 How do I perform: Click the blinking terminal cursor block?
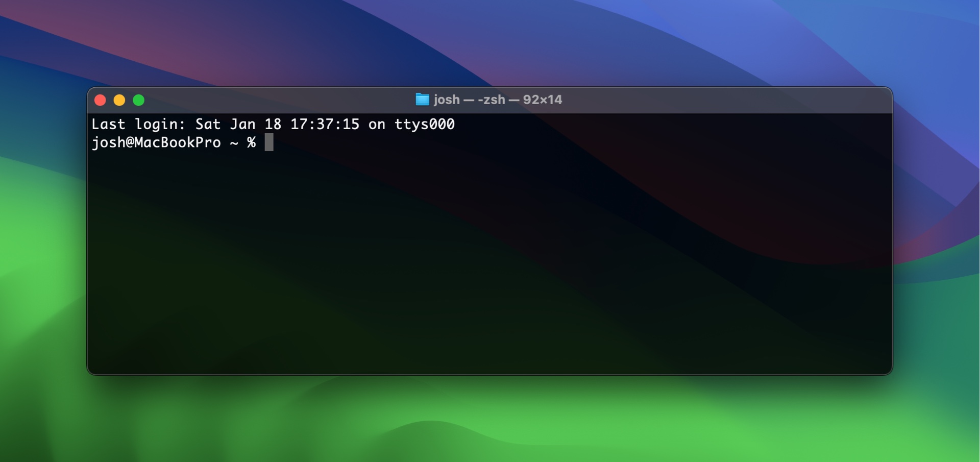pyautogui.click(x=269, y=143)
